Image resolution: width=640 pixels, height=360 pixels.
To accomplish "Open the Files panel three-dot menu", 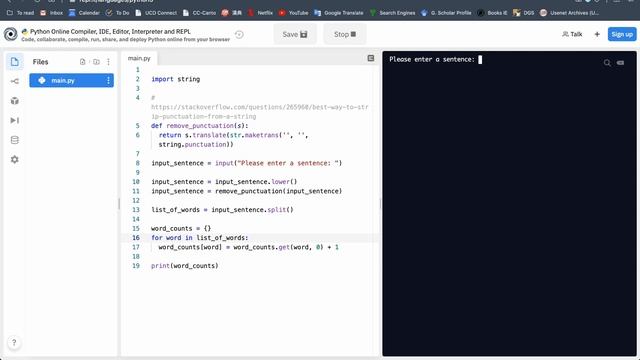I will (x=108, y=62).
